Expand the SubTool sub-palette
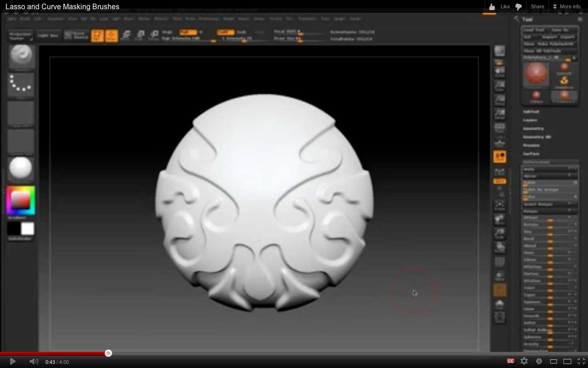Screen dimensions: 588x368 coord(531,112)
